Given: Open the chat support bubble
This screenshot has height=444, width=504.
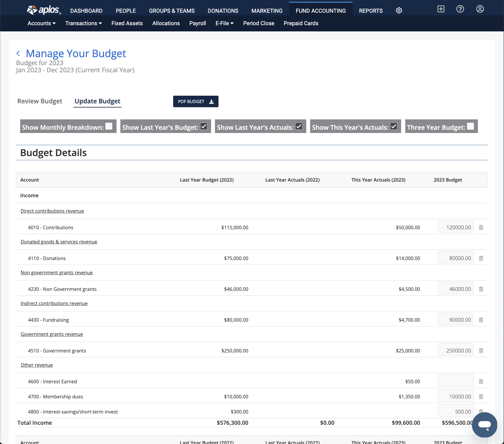Looking at the screenshot, I should pyautogui.click(x=484, y=425).
